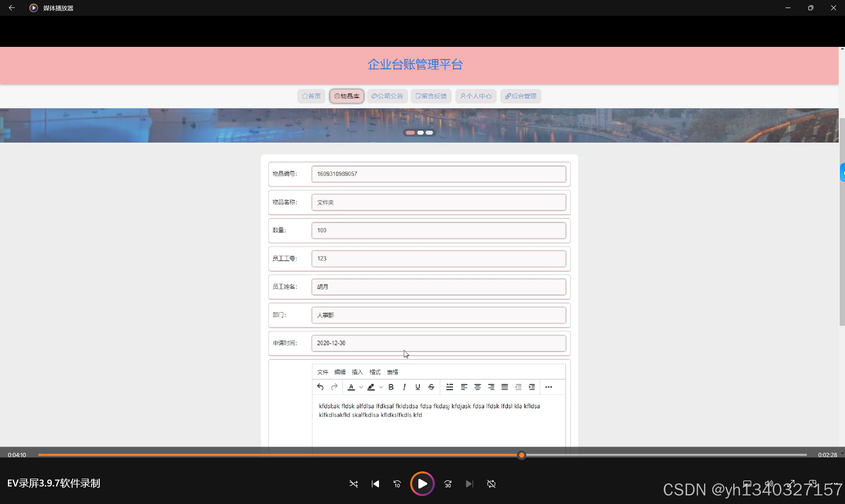
Task: Toggle bold formatting in rich text editor
Action: [x=391, y=387]
